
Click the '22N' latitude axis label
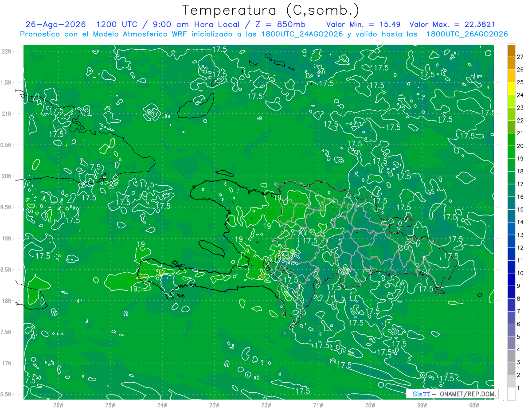(7, 51)
